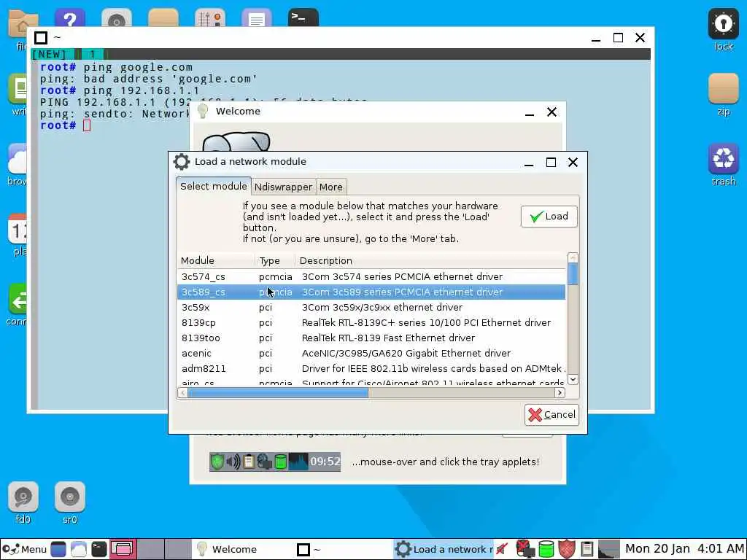Click the terminal window menu square icon
This screenshot has width=747, height=560.
point(41,38)
